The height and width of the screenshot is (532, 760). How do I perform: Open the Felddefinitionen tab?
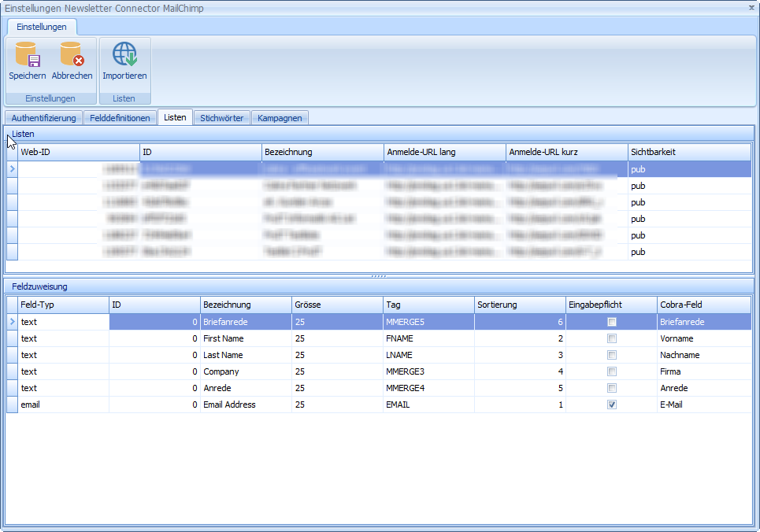120,118
